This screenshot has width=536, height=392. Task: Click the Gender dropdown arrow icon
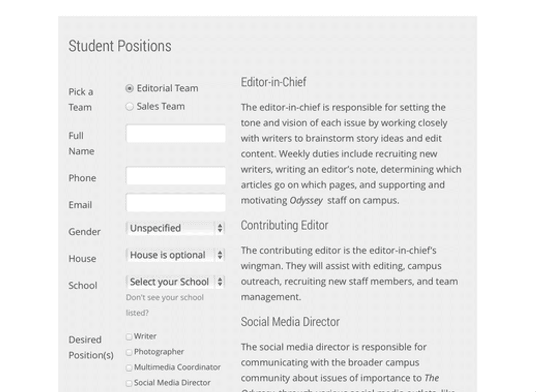pyautogui.click(x=220, y=228)
